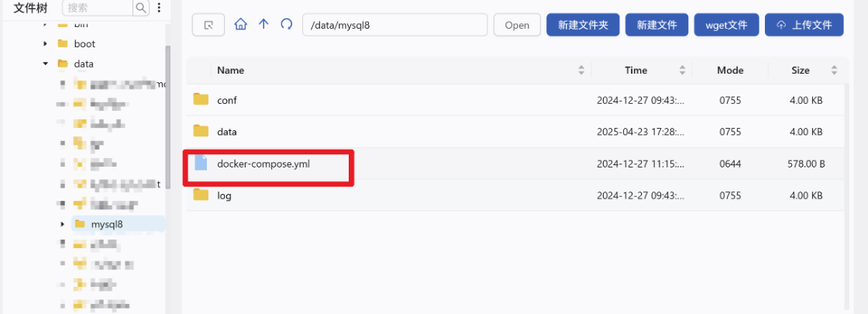Click the wget文件 button
Screen dimensions: 868x314
click(726, 25)
